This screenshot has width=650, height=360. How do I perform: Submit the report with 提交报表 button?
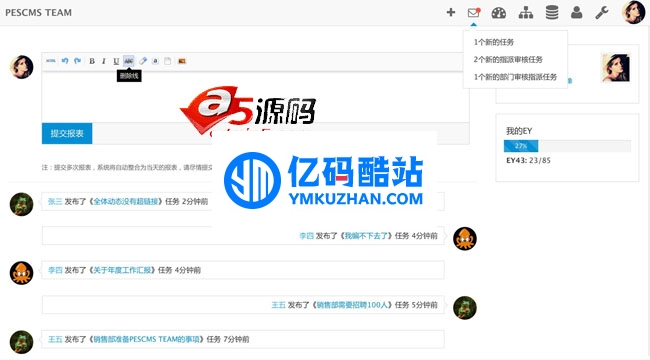tap(67, 133)
